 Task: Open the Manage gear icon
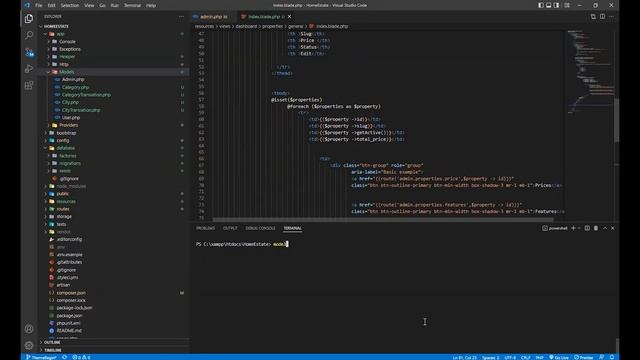coord(29,345)
